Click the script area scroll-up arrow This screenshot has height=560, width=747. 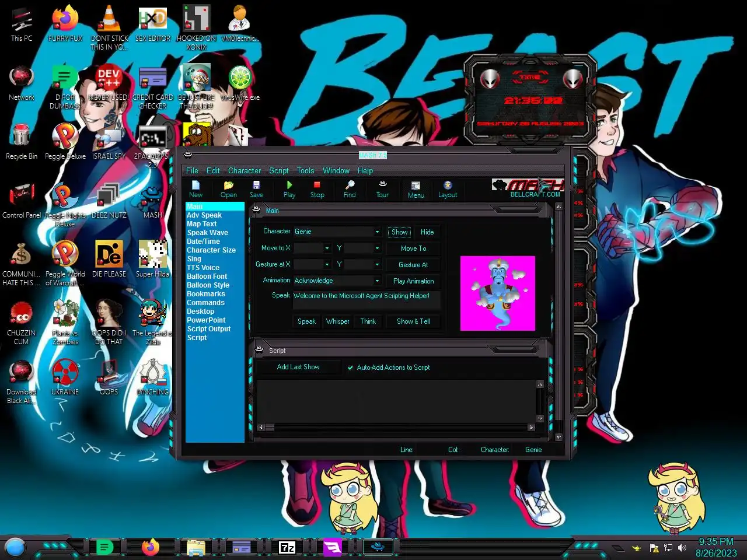pos(540,384)
